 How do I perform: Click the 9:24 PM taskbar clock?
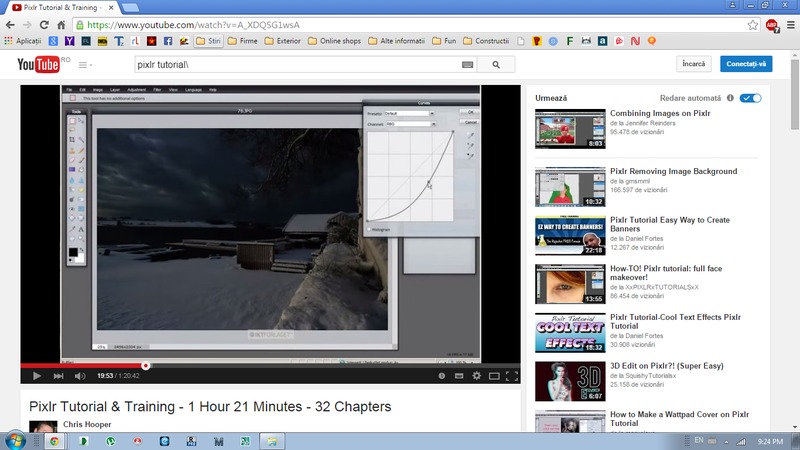click(x=770, y=441)
